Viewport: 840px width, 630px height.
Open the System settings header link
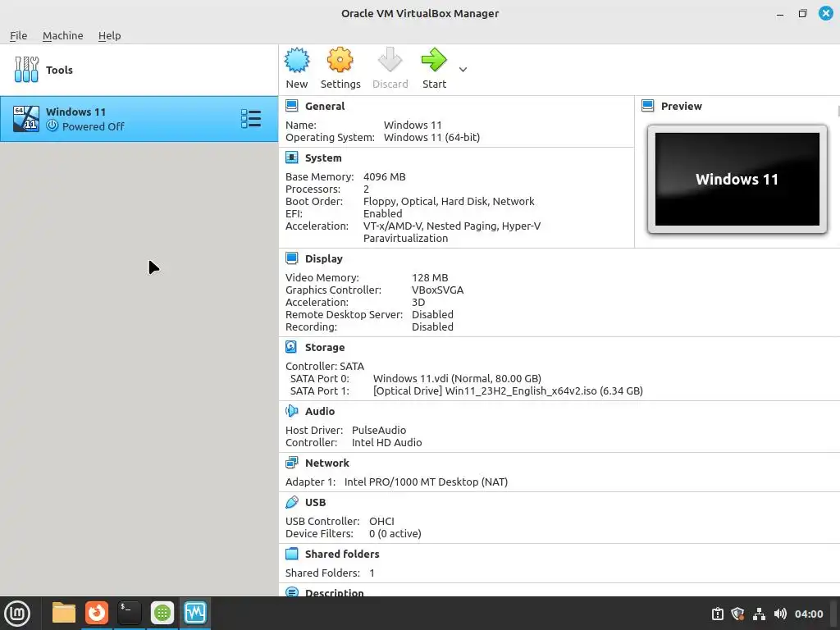pyautogui.click(x=323, y=158)
